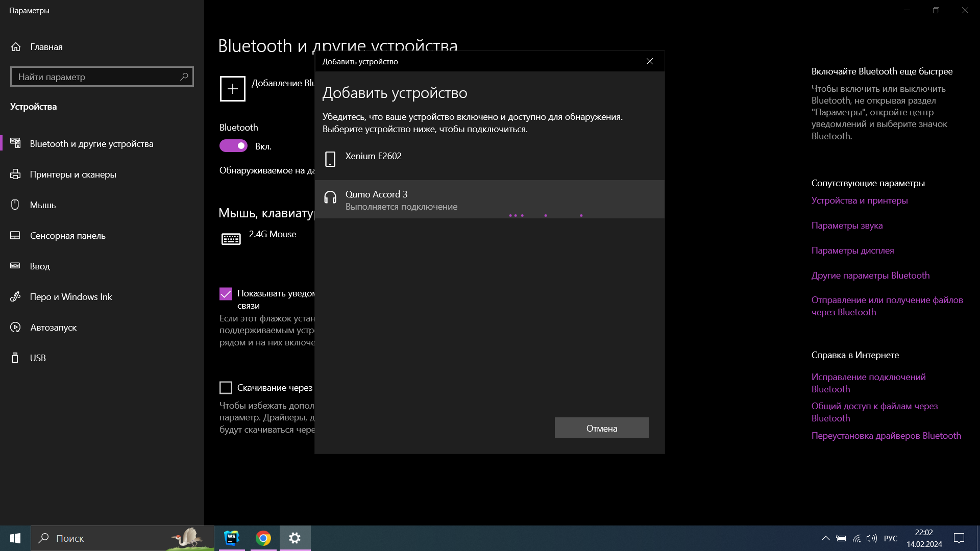Open Общий доступ к файлам link

point(875,412)
